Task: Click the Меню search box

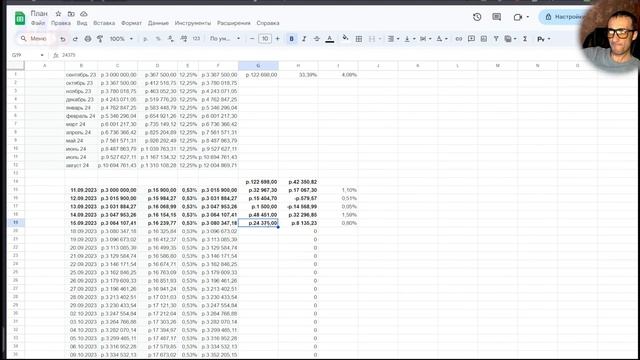Action: coord(35,39)
